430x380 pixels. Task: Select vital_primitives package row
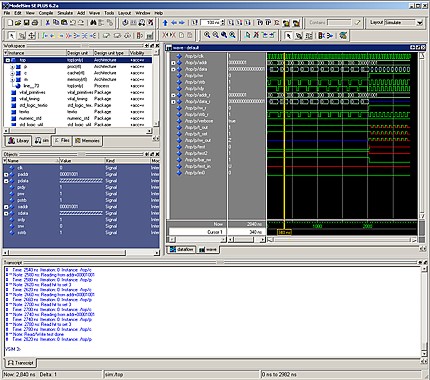point(78,92)
